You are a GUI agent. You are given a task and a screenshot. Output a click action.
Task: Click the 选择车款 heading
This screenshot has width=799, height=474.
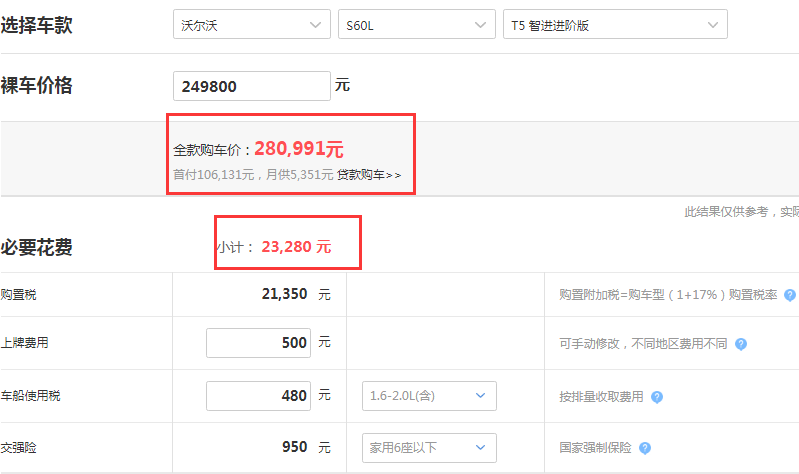coord(37,25)
